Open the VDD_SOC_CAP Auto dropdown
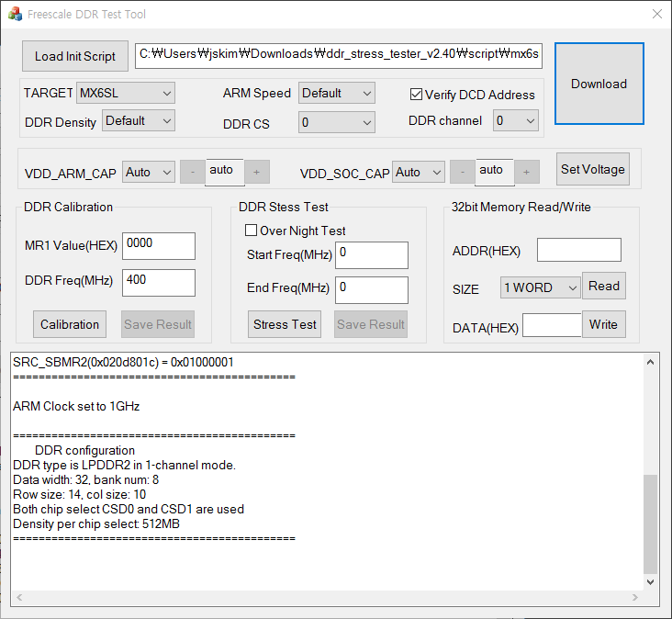672x619 pixels. click(419, 173)
